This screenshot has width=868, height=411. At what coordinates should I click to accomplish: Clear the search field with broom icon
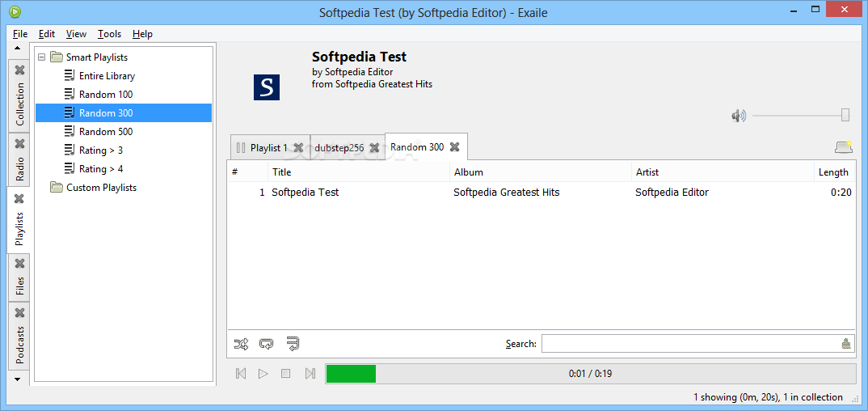pos(846,344)
